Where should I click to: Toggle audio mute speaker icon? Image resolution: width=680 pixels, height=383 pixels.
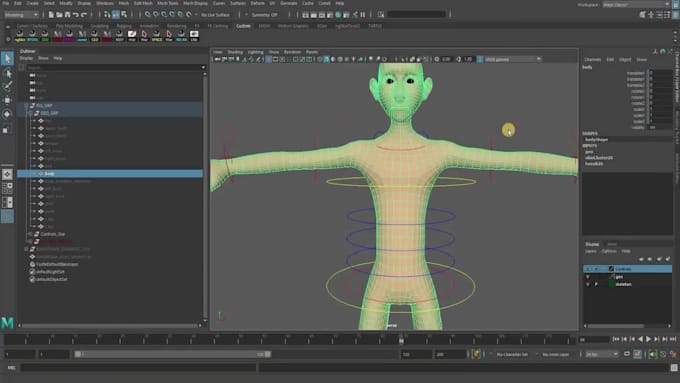[x=653, y=354]
